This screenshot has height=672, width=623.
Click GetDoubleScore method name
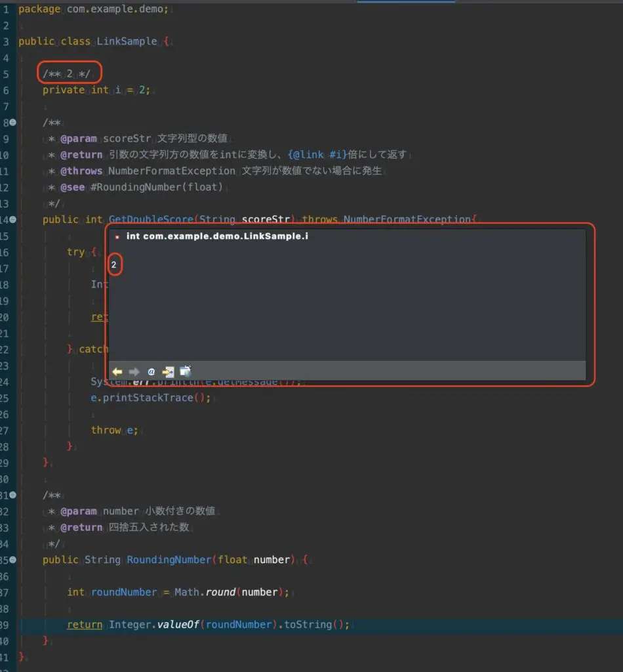151,219
